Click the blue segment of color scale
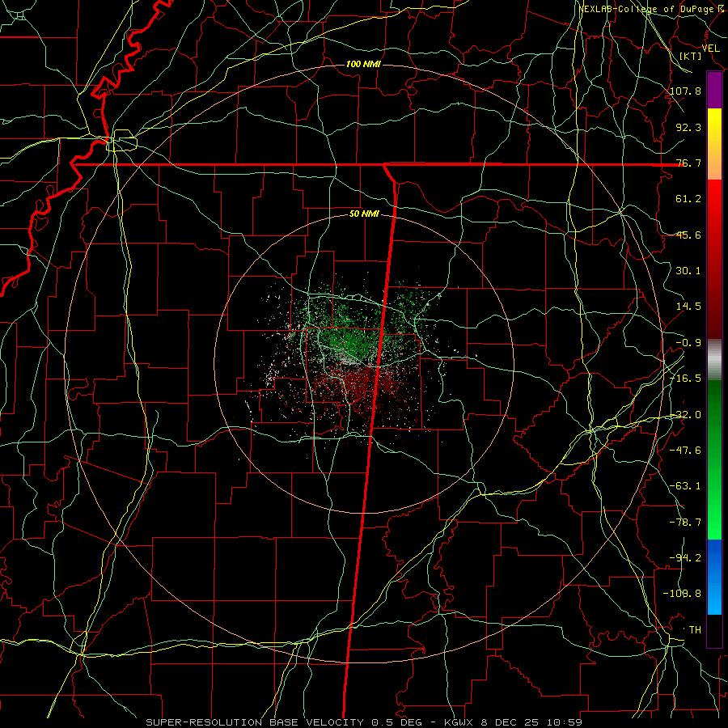Screen dimensions: 728x728 point(714,577)
